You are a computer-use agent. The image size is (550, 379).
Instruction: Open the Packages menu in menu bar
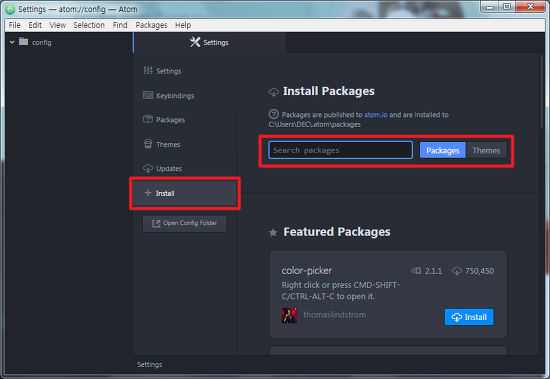pos(152,25)
